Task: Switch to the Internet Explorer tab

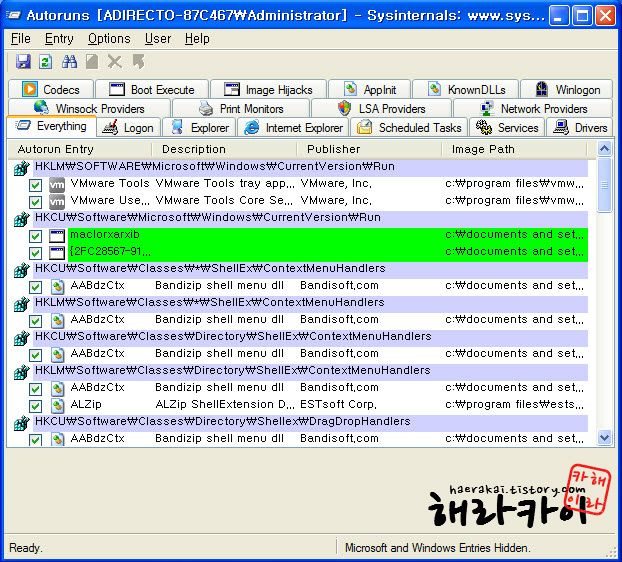Action: [293, 128]
